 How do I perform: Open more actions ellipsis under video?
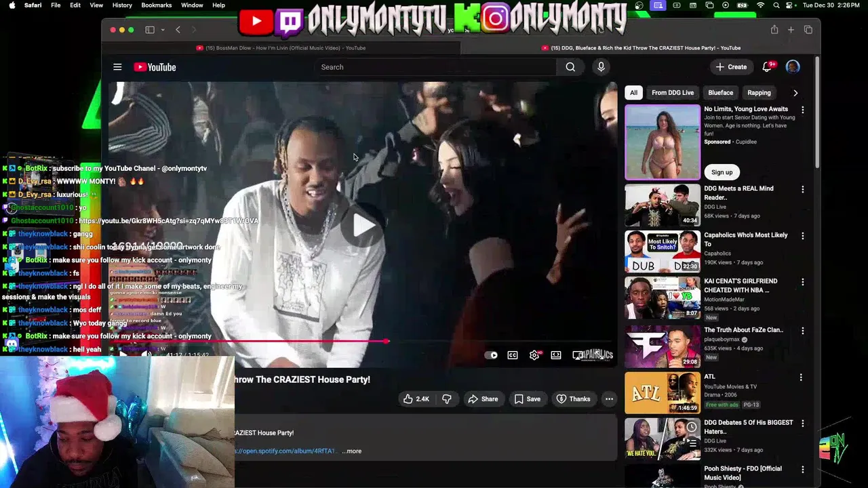[x=609, y=399]
